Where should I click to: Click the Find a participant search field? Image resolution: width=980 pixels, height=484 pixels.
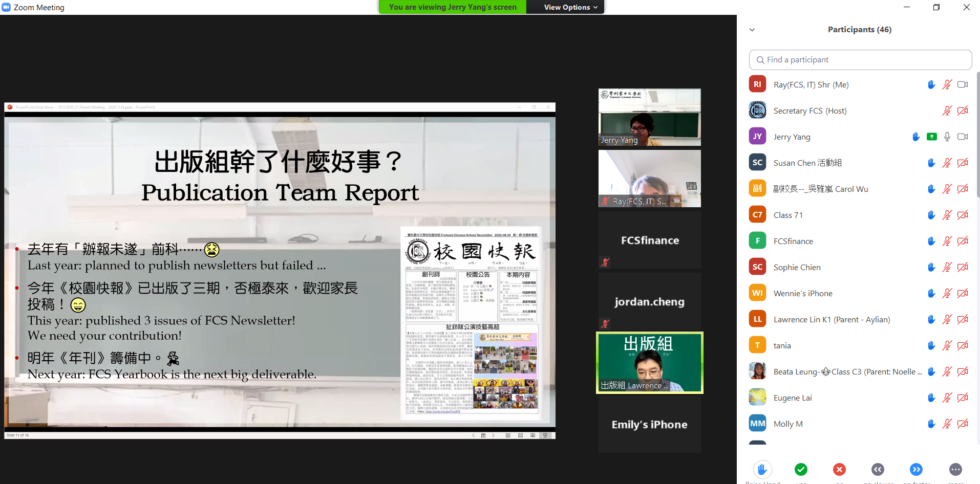(x=860, y=60)
